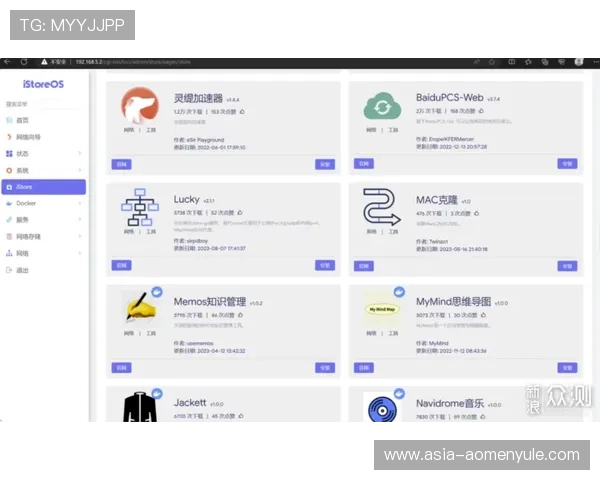This screenshot has width=600, height=480.
Task: Go back with the browser back arrow
Action: point(7,62)
